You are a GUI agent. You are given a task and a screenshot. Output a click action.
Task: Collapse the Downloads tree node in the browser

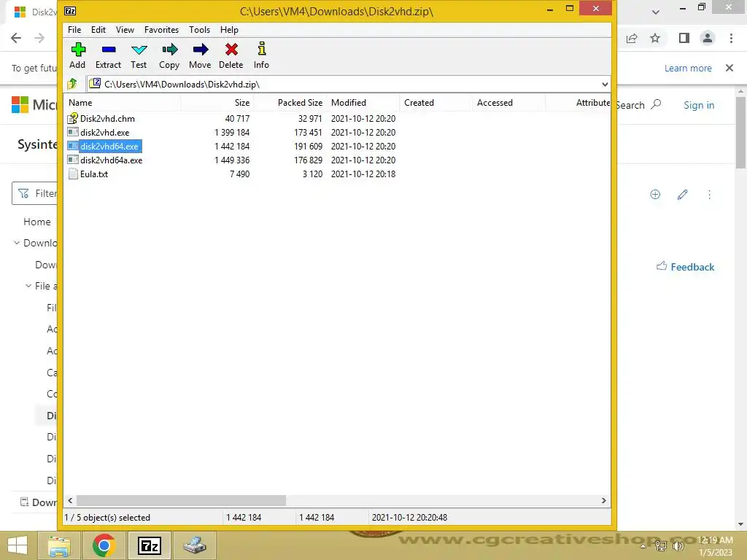(17, 243)
